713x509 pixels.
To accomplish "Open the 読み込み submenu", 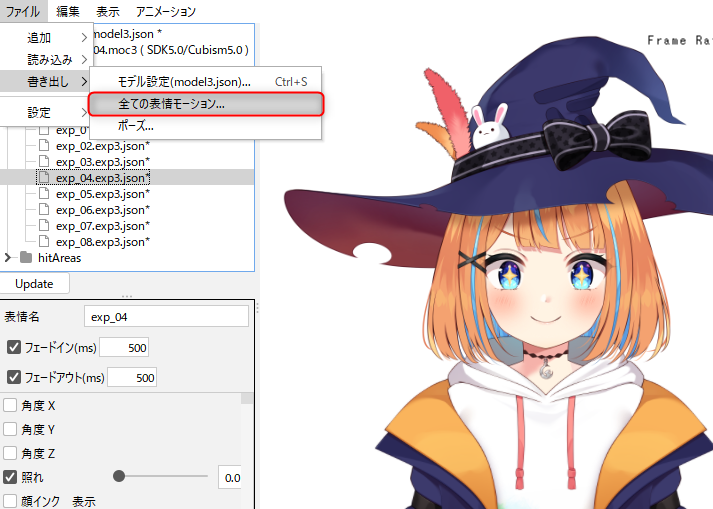I will 47,58.
